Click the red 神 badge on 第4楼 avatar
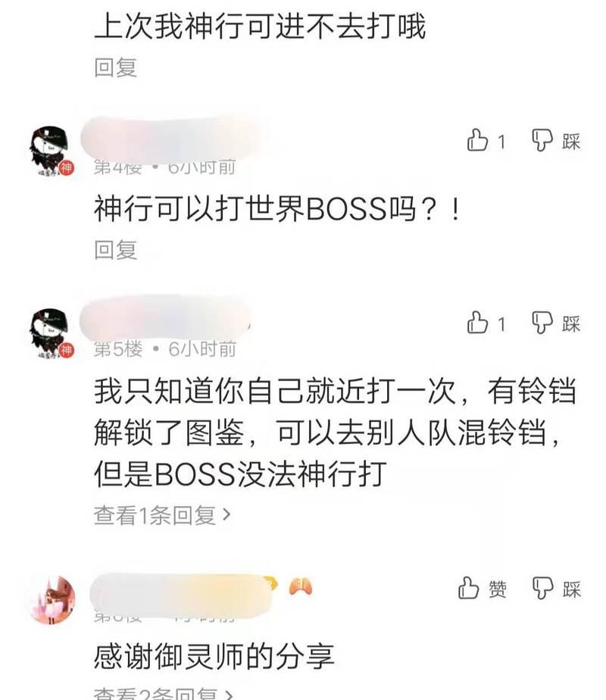Viewport: 606px width, 700px height. pos(66,168)
